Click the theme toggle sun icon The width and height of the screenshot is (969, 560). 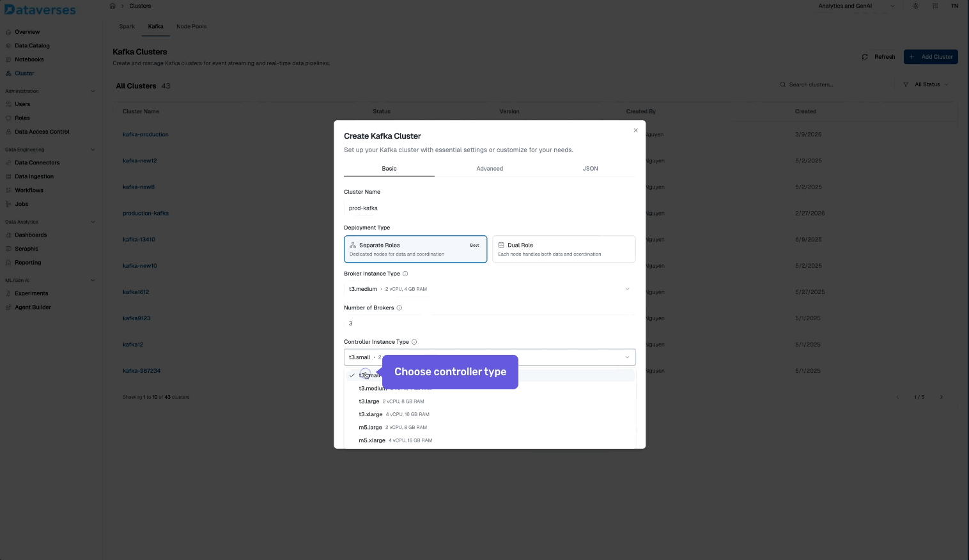pyautogui.click(x=915, y=6)
